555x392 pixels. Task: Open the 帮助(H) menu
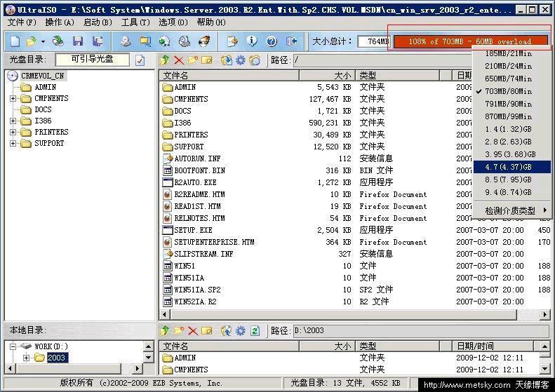pyautogui.click(x=211, y=22)
